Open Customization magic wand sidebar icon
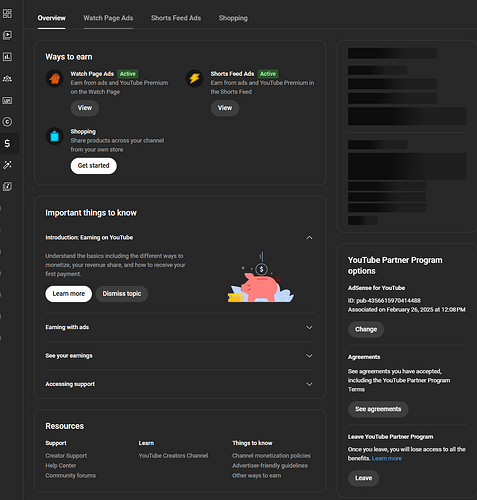477x500 pixels. [7, 165]
